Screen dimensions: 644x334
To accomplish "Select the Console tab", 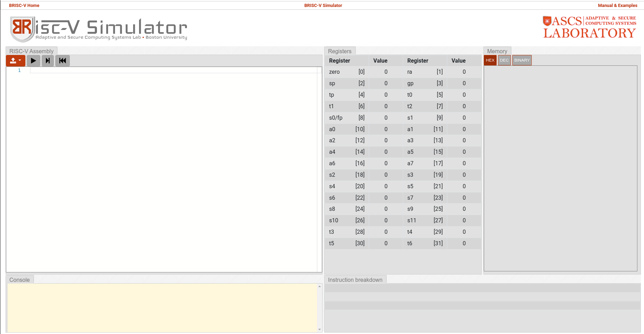I will click(x=19, y=280).
